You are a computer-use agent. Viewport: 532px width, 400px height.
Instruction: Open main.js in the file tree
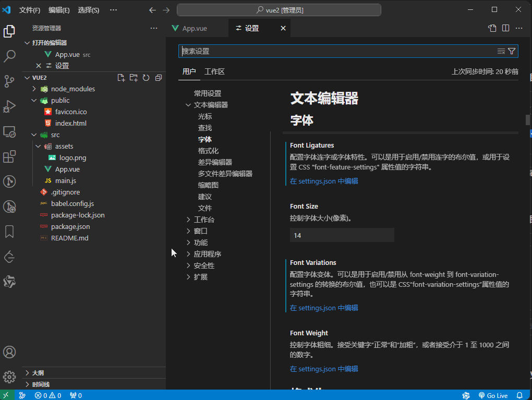click(66, 180)
